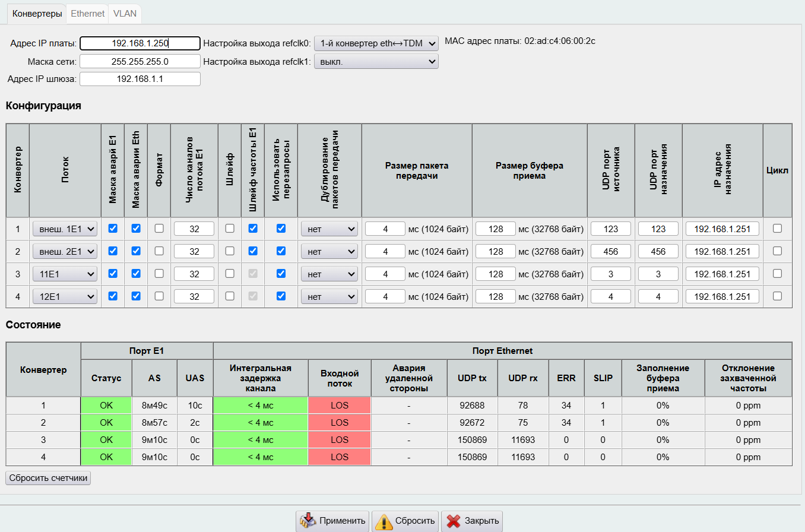Select the Конвертеры tab
Screen dimensions: 805x532
[37, 13]
